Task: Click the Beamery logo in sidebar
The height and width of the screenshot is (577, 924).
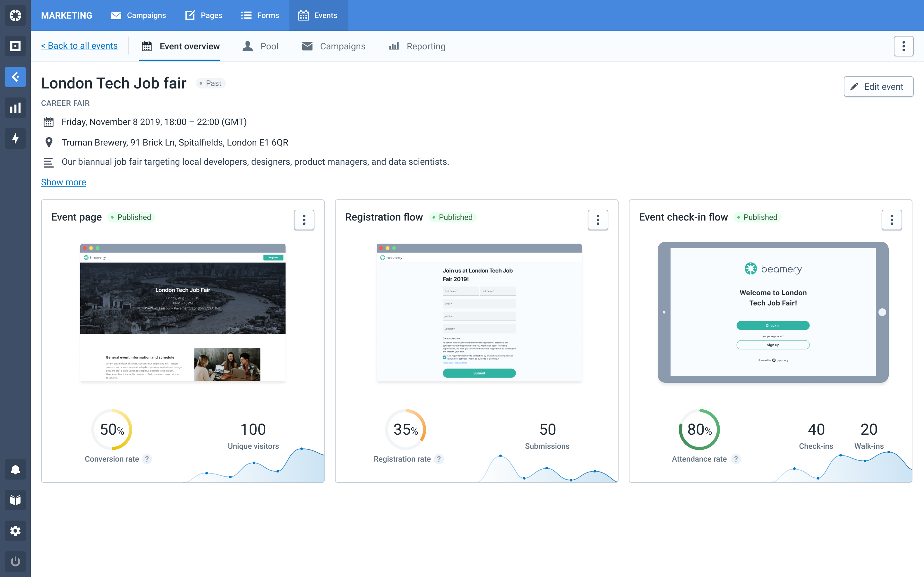Action: click(x=15, y=15)
